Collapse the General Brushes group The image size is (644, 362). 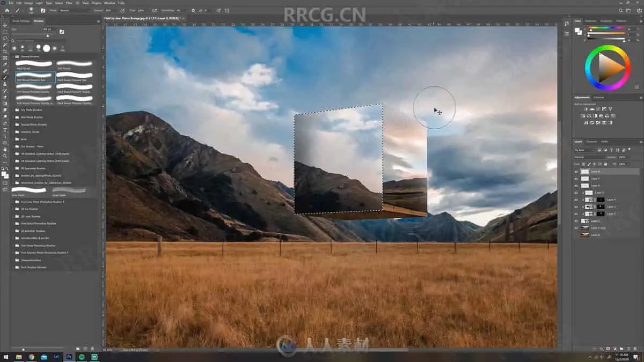point(13,56)
